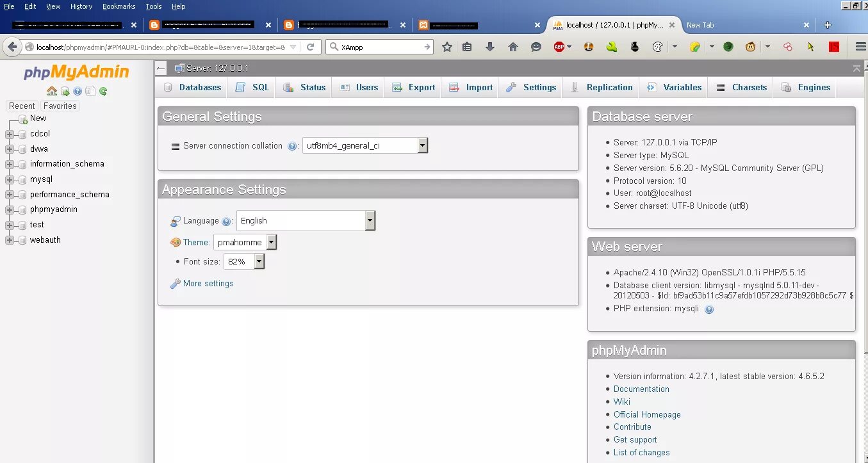This screenshot has width=868, height=463.
Task: Click the New database icon in tree
Action: 23,118
